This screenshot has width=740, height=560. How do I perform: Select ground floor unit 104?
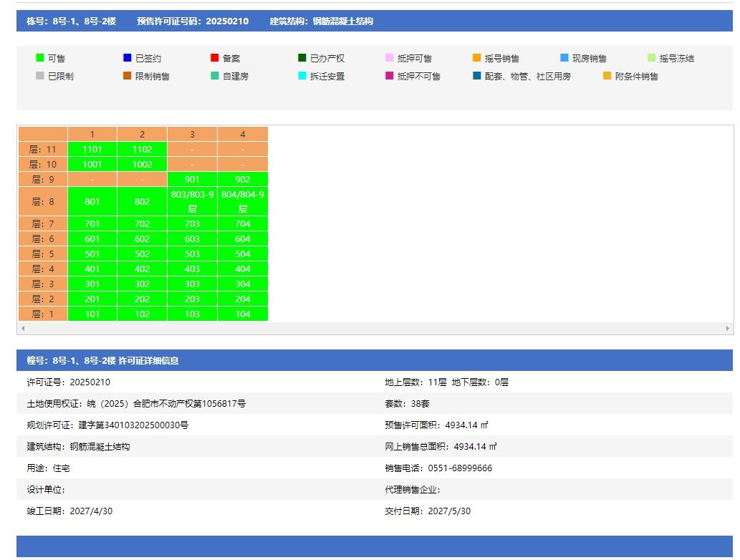(243, 314)
